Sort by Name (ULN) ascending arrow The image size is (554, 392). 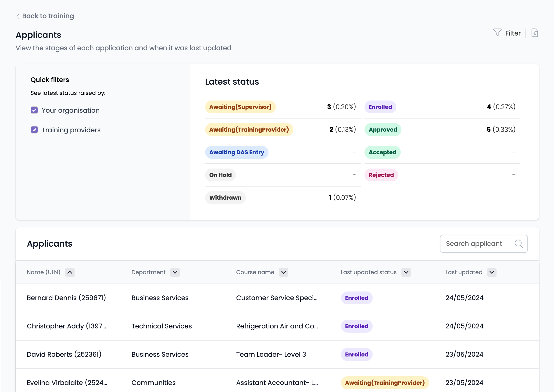coord(70,272)
